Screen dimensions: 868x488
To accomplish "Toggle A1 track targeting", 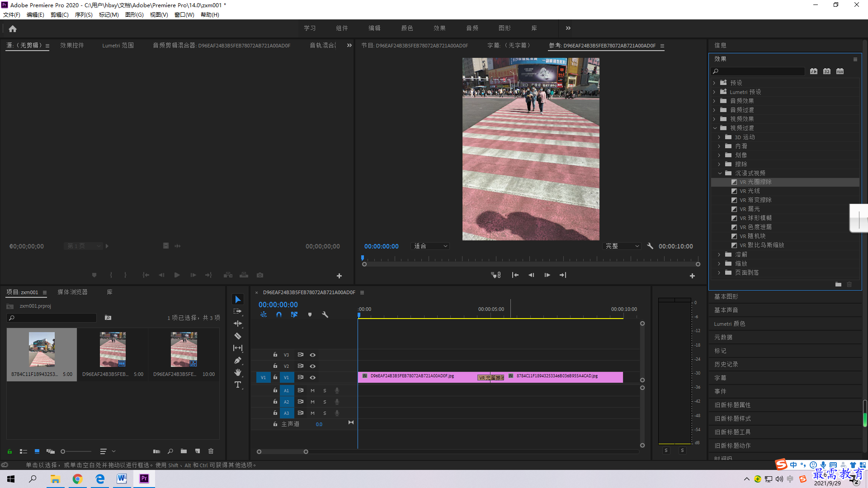I will [286, 390].
